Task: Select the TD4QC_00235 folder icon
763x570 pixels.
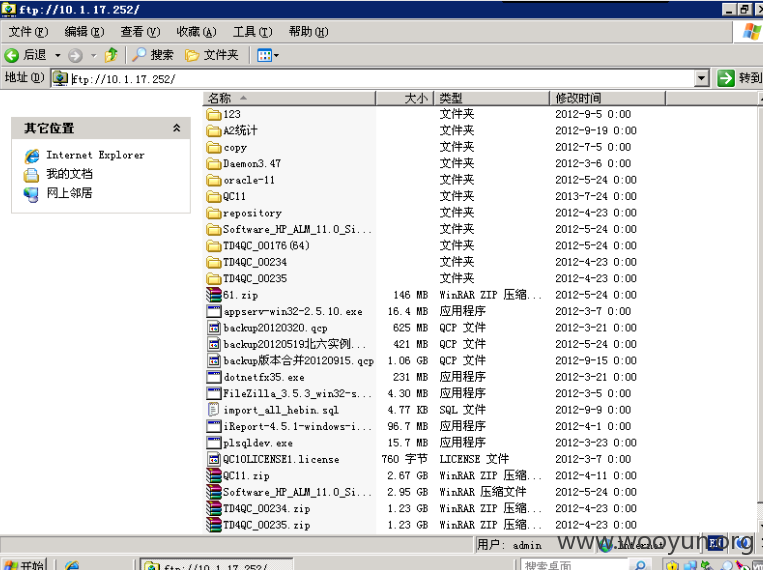Action: click(x=214, y=279)
